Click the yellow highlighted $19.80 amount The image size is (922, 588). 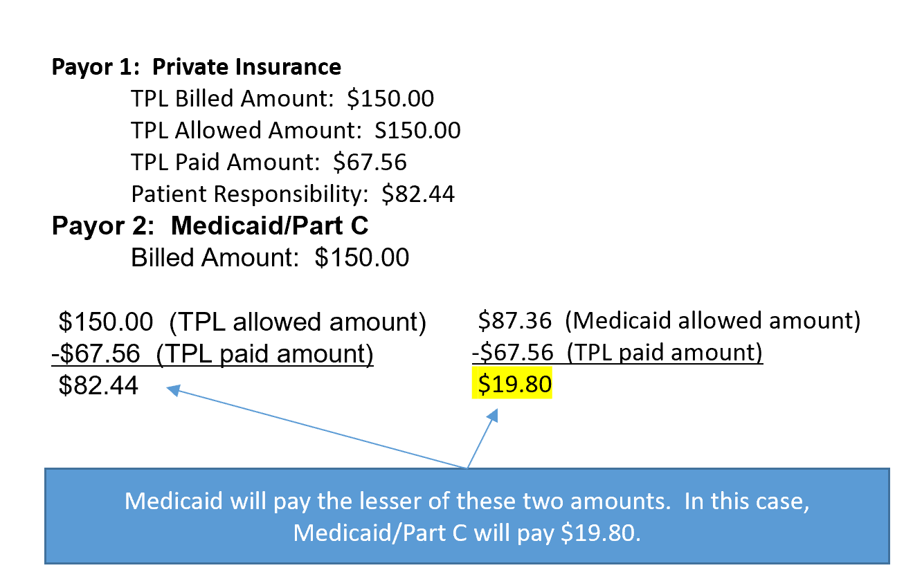click(512, 384)
